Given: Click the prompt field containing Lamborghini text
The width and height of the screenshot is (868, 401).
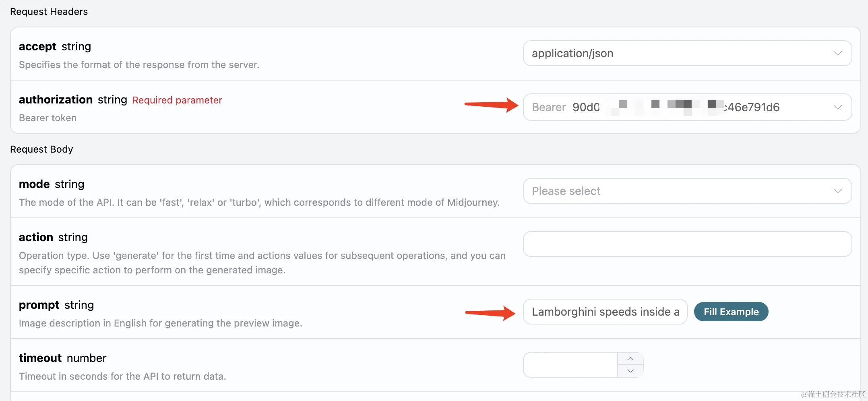Looking at the screenshot, I should tap(605, 312).
